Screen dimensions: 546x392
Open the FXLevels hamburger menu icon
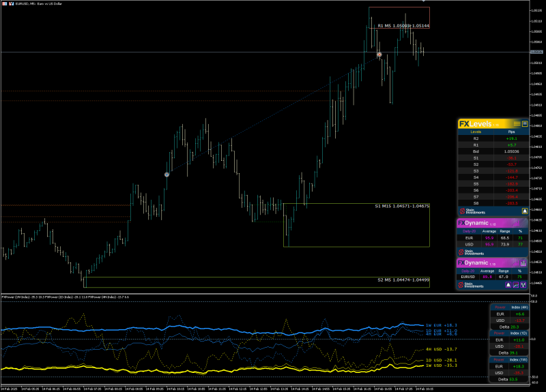tap(517, 124)
